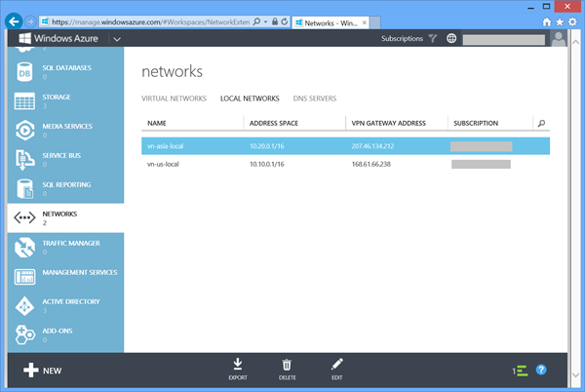Click the NEW button
585x392 pixels.
[42, 371]
